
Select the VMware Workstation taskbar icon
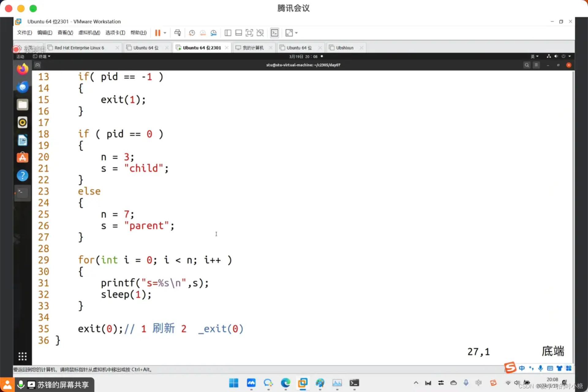pyautogui.click(x=303, y=383)
